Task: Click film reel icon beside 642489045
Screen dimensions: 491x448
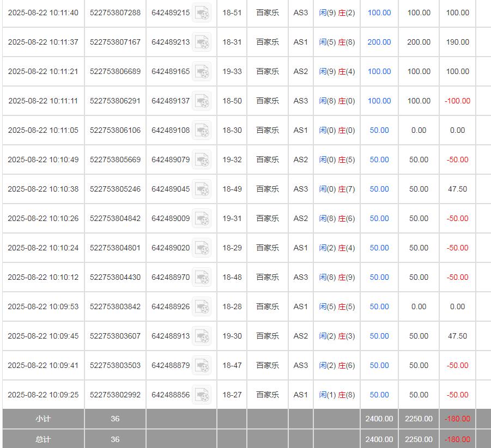Action: [x=202, y=189]
